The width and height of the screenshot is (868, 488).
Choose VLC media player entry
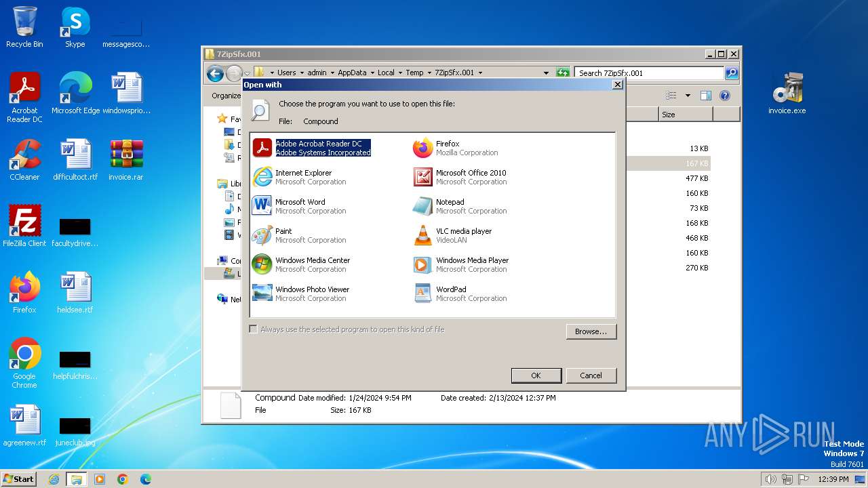[x=452, y=235]
